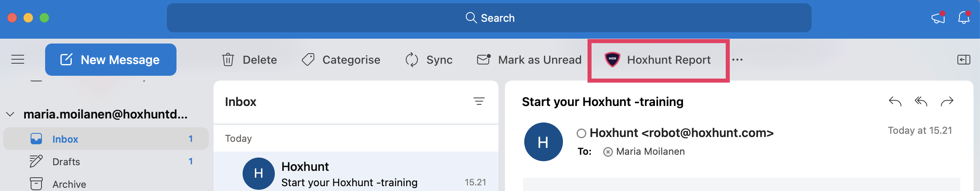This screenshot has width=980, height=191.
Task: Click the large sender avatar in reading pane
Action: 543,142
